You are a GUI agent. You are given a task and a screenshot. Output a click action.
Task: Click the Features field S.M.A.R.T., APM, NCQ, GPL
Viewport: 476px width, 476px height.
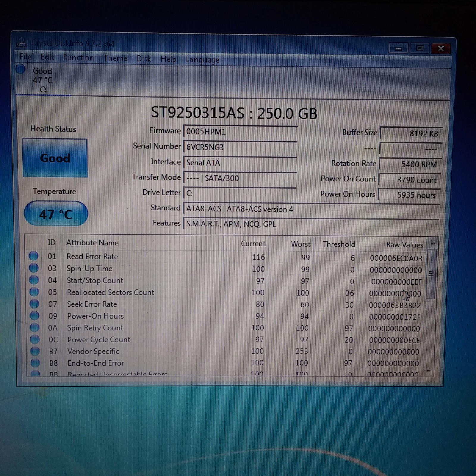point(311,224)
